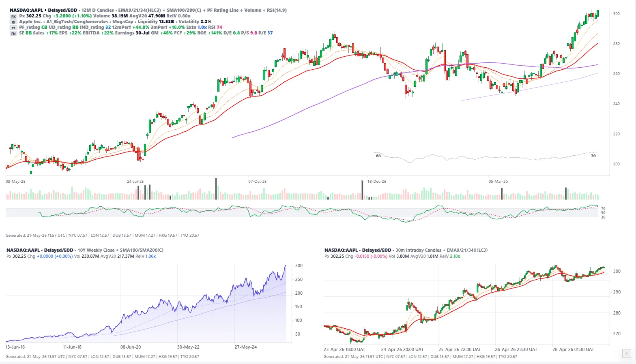The width and height of the screenshot is (636, 364).
Task: Click the '3mPerf +16.0%' figure
Action: tap(168, 27)
